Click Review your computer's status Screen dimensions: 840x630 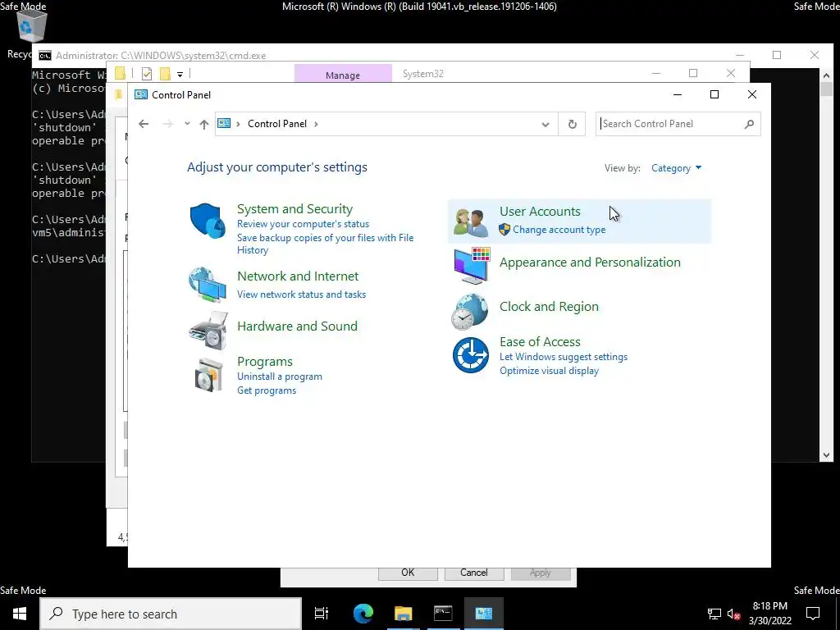pos(304,224)
